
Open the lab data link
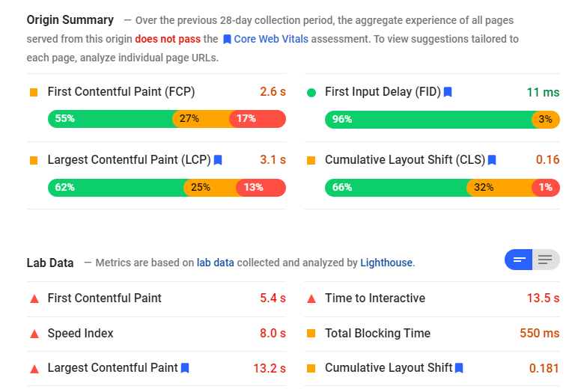tap(216, 263)
